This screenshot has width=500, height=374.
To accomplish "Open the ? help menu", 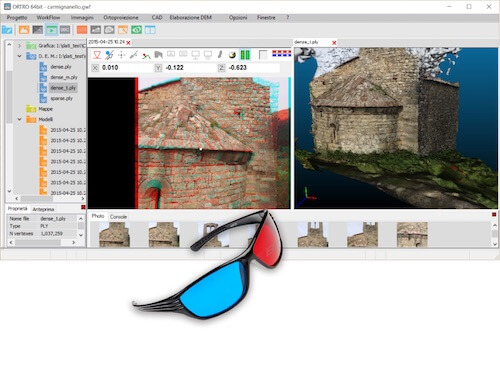I will 288,18.
